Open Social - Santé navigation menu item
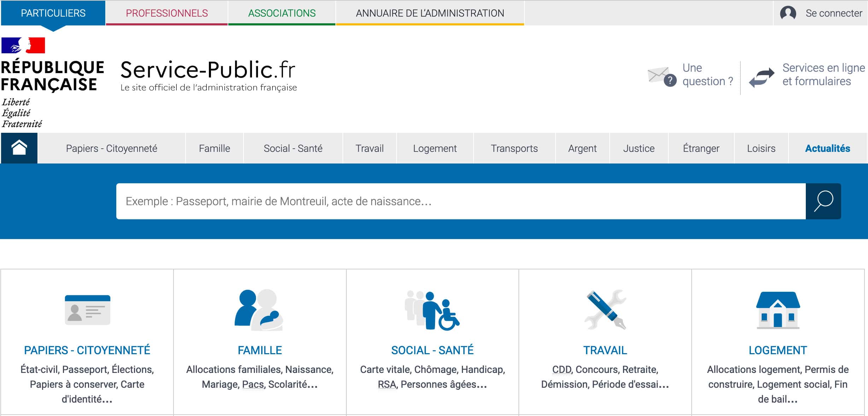The image size is (868, 416). [293, 148]
